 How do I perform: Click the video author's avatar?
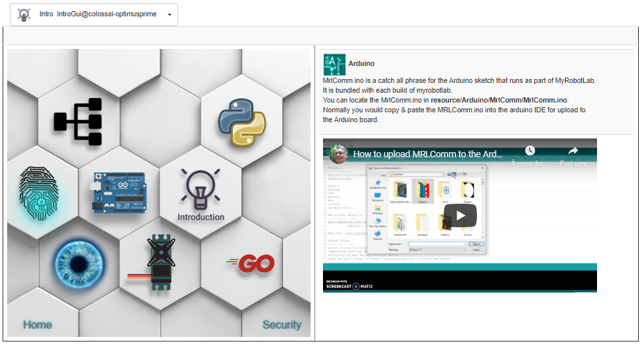click(340, 154)
